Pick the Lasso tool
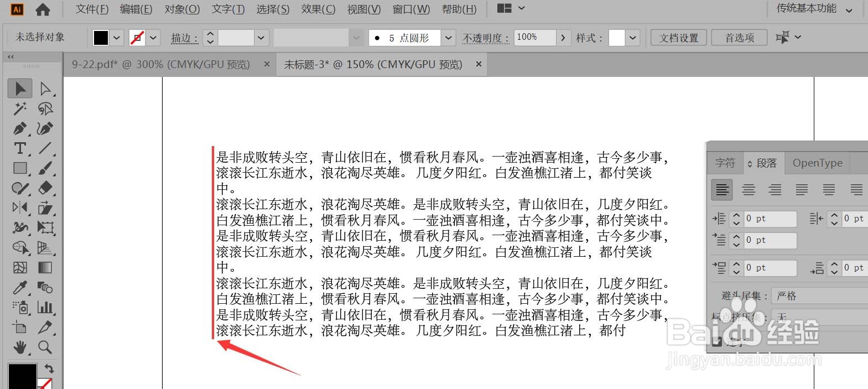Viewport: 868px width, 389px height. [45, 108]
